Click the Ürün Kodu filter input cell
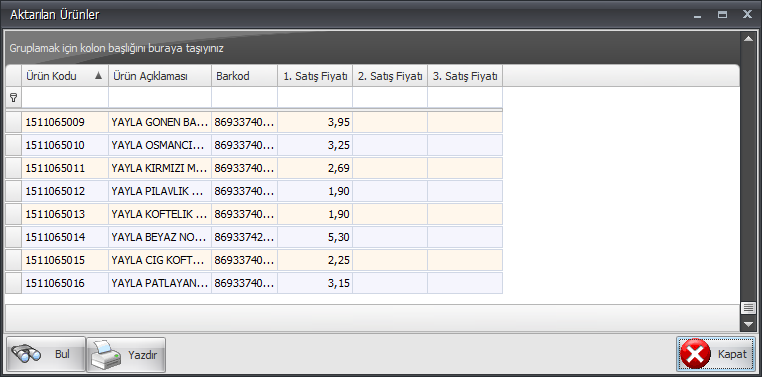Viewport: 762px width, 377px height. (65, 98)
